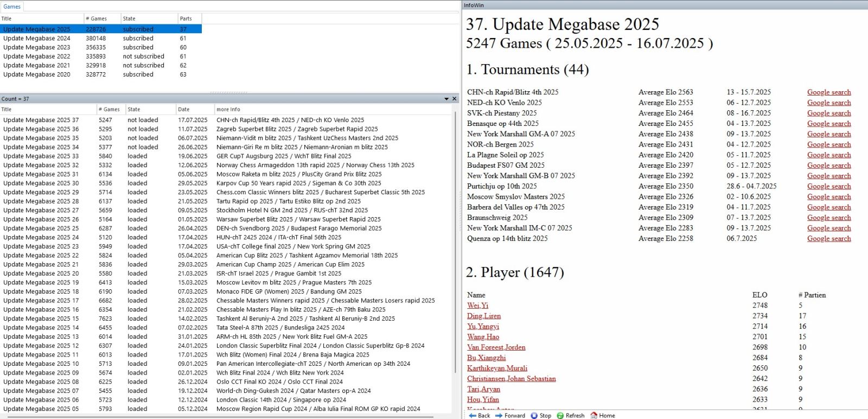Select the Update Megabase 2020 row
This screenshot has height=419, width=868.
click(101, 74)
